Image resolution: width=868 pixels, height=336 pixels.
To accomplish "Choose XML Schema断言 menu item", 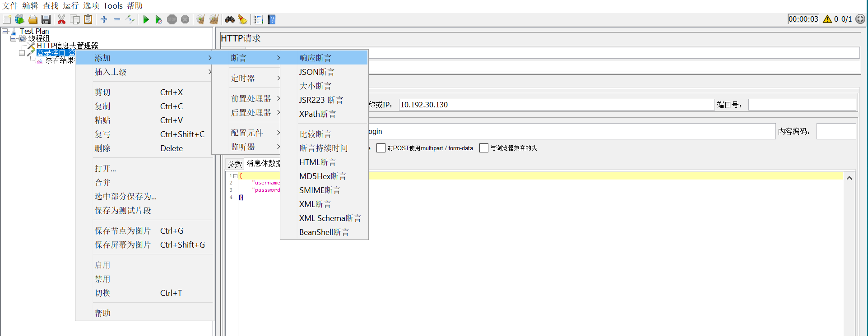I will coord(324,218).
